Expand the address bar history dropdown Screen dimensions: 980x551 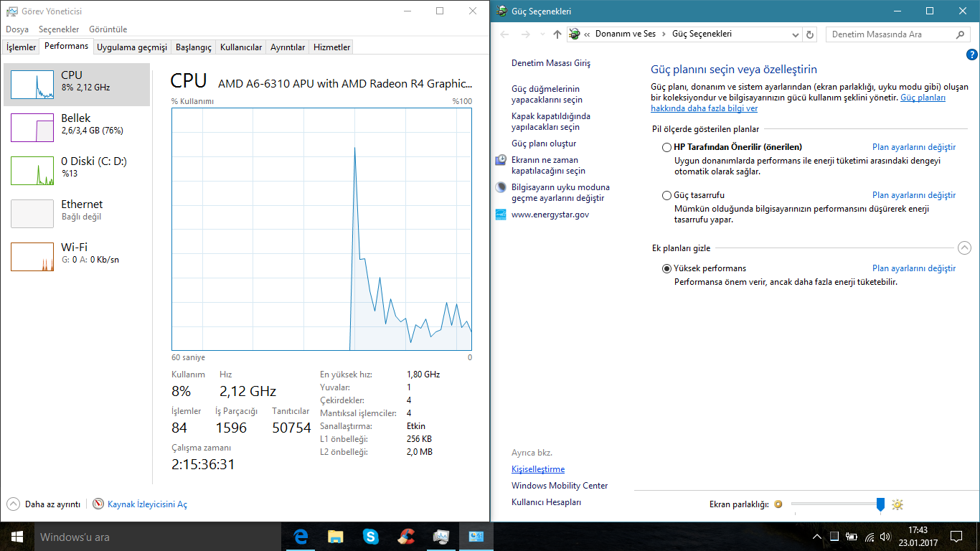click(x=795, y=34)
